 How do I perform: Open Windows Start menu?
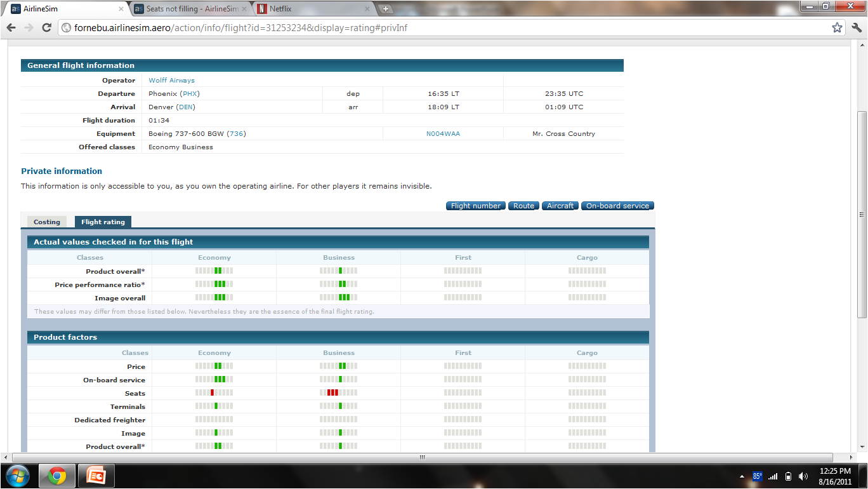pos(17,476)
